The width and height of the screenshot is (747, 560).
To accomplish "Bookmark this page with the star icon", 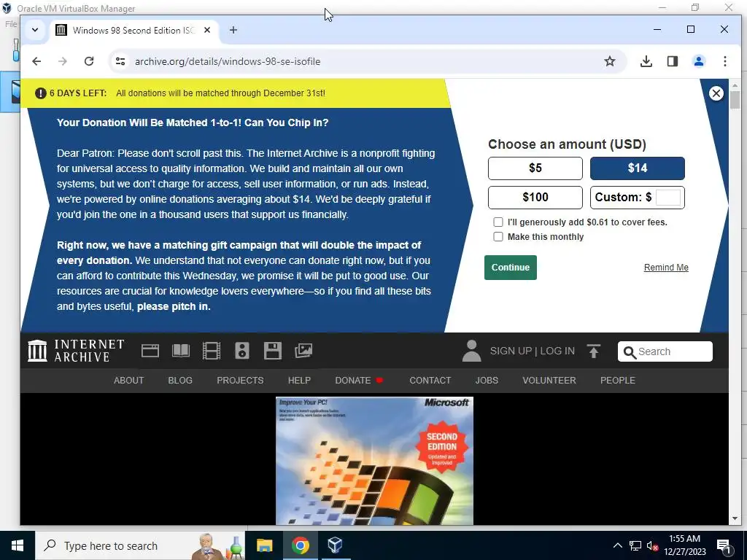I will [610, 61].
